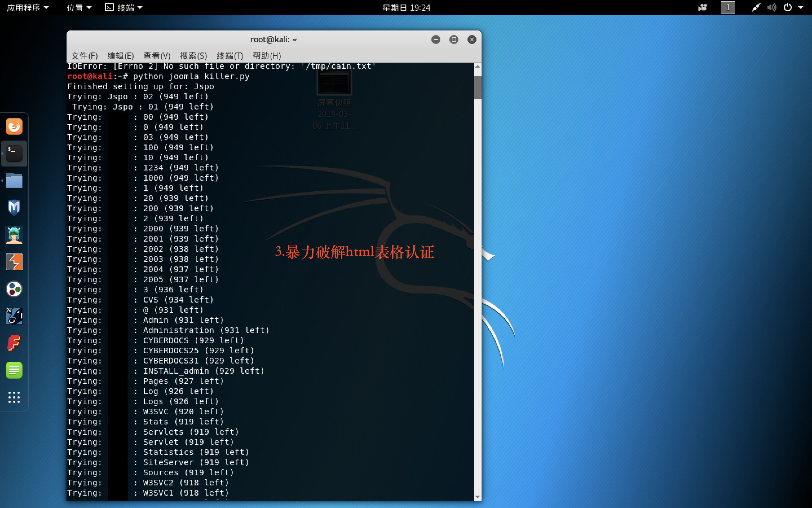The image size is (812, 508).
Task: Click the 'INSTALL_admin (929 left)' line
Action: pos(166,371)
